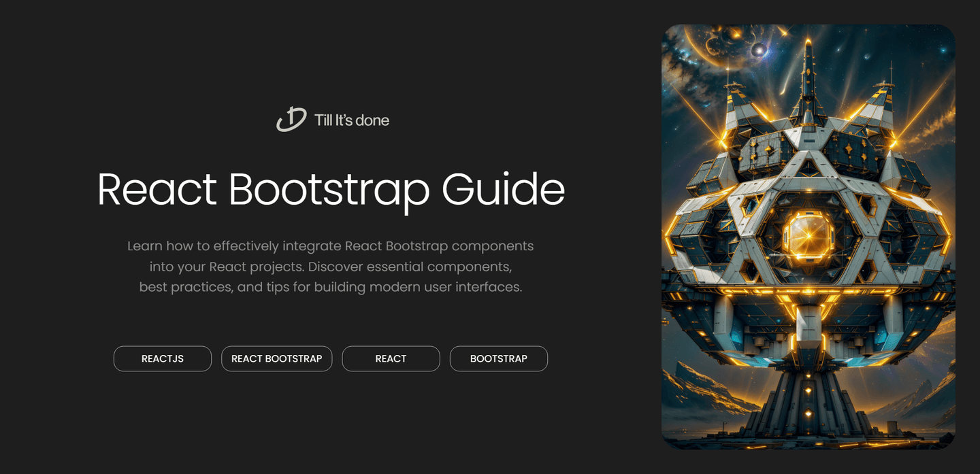Click the description paragraph about React Bootstrap components

pos(331,267)
